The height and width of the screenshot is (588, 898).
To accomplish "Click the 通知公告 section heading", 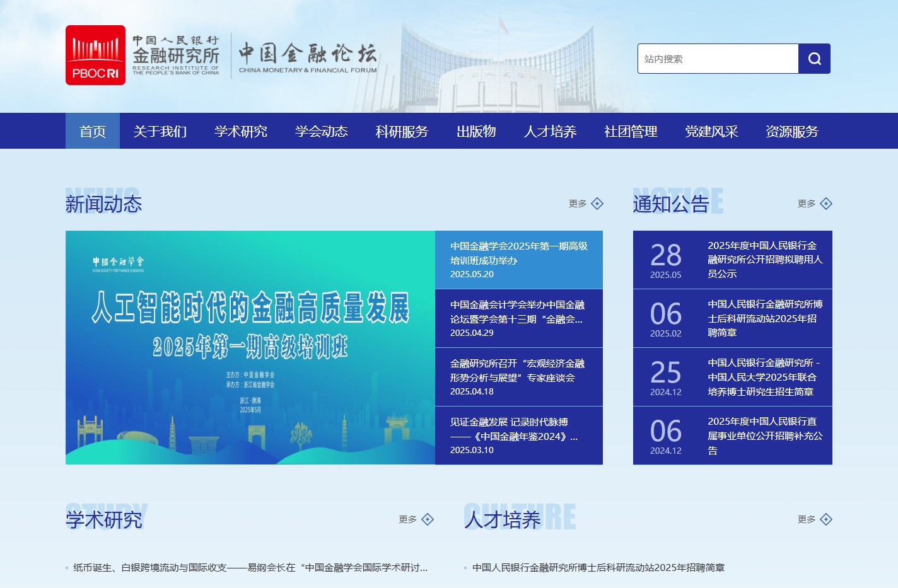I will [671, 204].
